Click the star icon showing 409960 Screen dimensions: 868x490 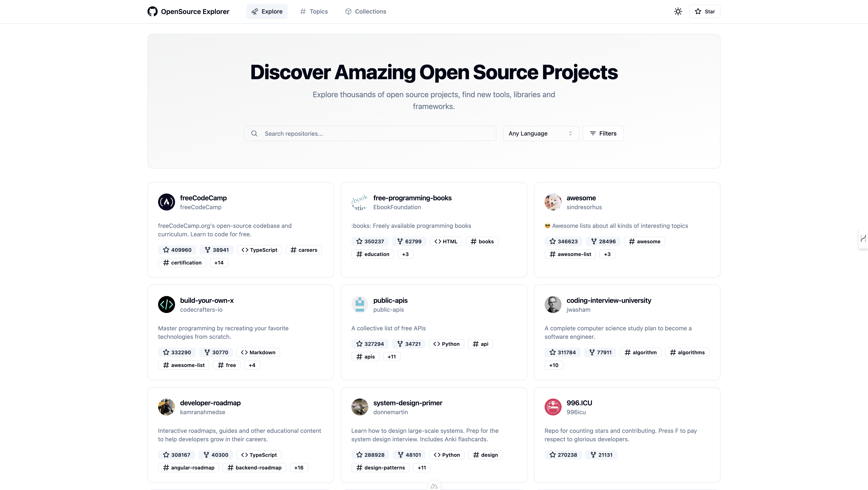pos(166,250)
